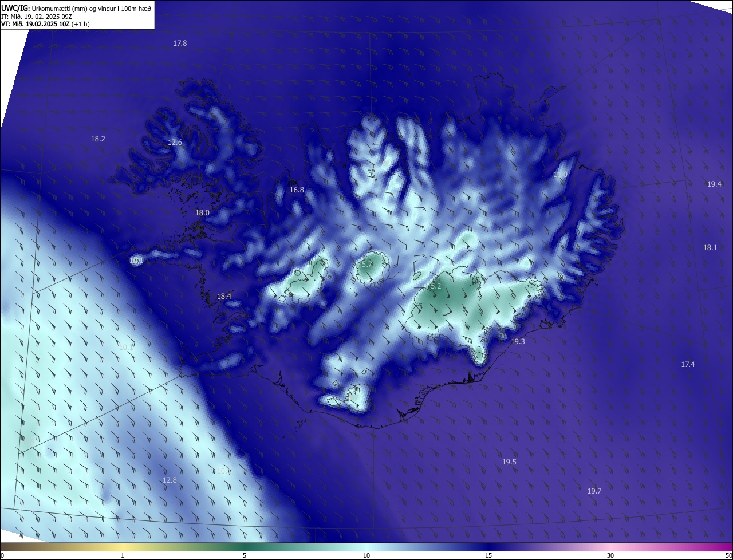Click the colorbar tick labeled 5
The height and width of the screenshot is (560, 733).
[245, 555]
